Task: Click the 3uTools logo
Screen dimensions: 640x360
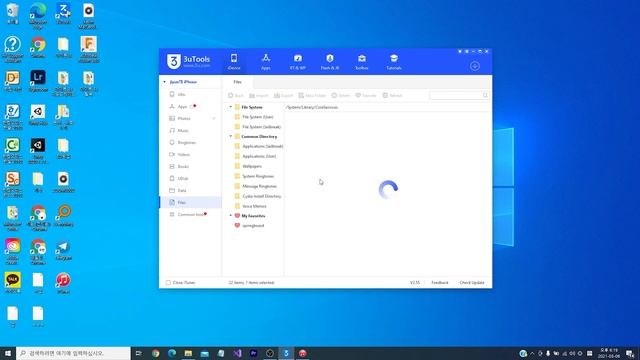Action: click(189, 62)
